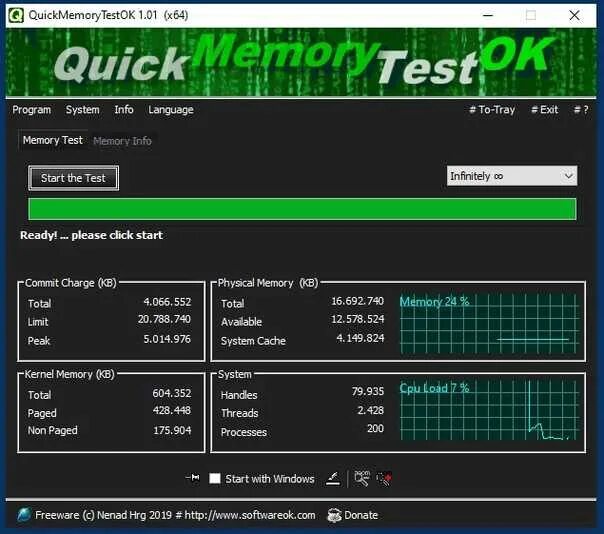Click the # Exit button
The width and height of the screenshot is (604, 534).
[x=544, y=110]
